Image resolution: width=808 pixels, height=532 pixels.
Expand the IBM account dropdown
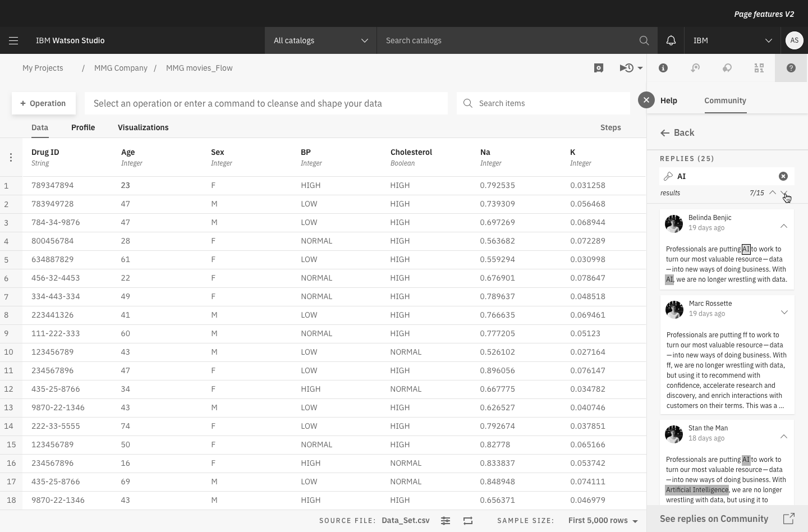[732, 40]
